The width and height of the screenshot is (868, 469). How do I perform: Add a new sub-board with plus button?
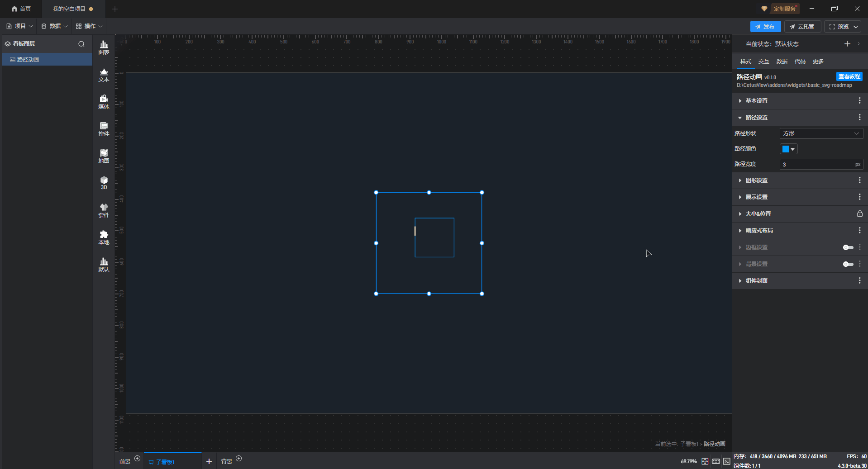point(209,461)
